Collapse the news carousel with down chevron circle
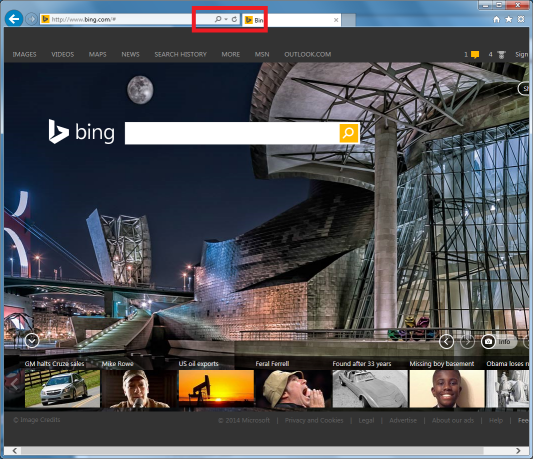Screen dimensions: 533x459 pos(32,341)
